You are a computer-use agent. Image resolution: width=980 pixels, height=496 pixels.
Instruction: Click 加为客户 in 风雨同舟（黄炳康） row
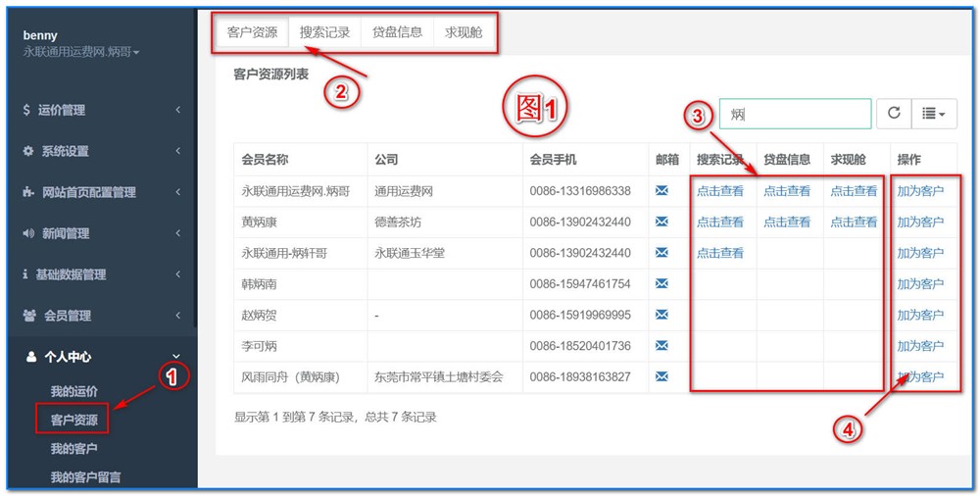point(920,377)
